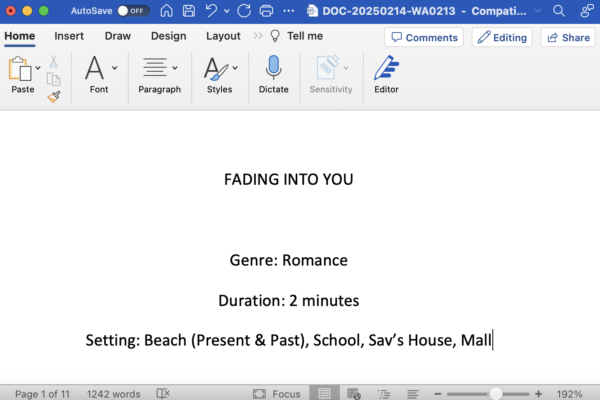Click the Sensitivity icon
This screenshot has height=400, width=600.
point(328,67)
